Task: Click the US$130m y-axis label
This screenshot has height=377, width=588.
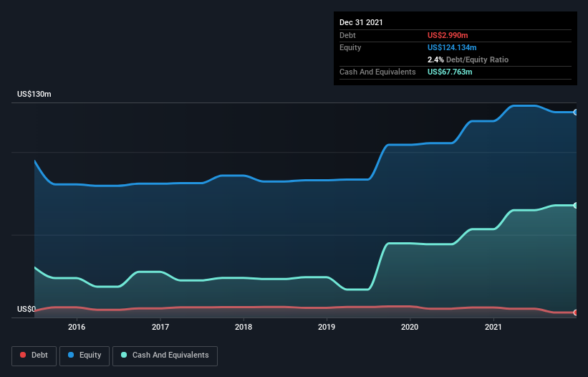Action: (34, 94)
